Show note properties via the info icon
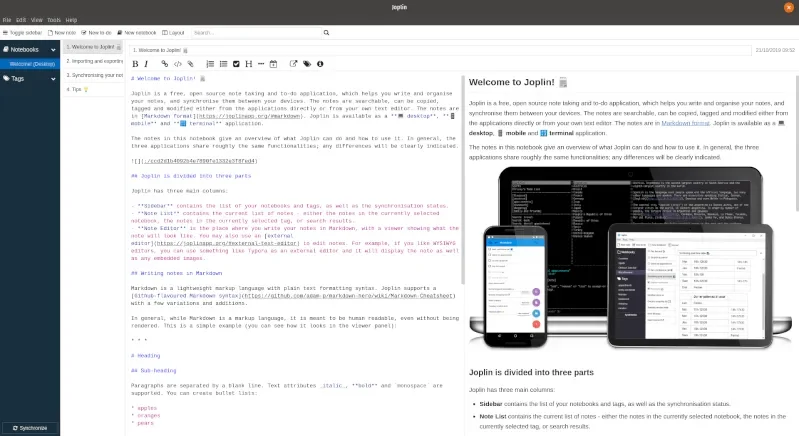The width and height of the screenshot is (799, 436). [320, 64]
